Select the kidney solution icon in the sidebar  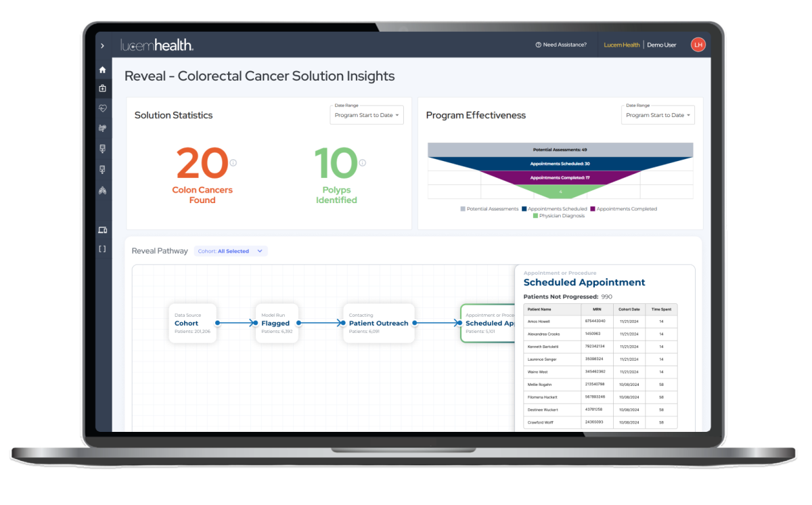pos(103,149)
